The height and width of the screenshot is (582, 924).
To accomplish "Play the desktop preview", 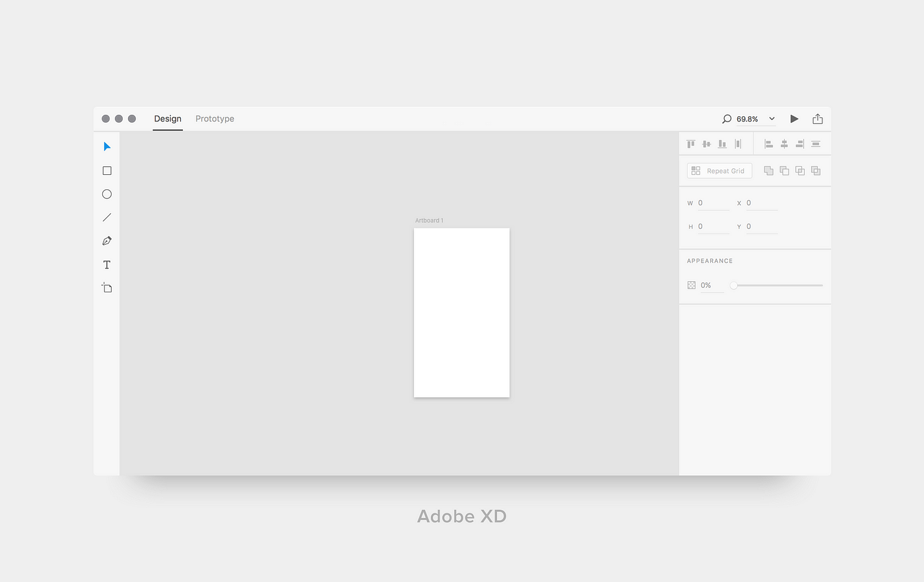I will click(795, 119).
